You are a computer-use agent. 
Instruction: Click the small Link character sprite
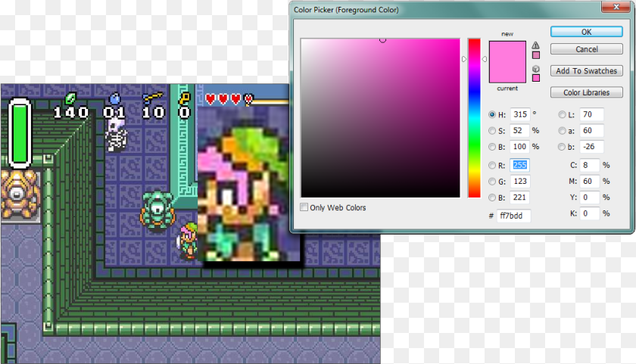tap(188, 241)
